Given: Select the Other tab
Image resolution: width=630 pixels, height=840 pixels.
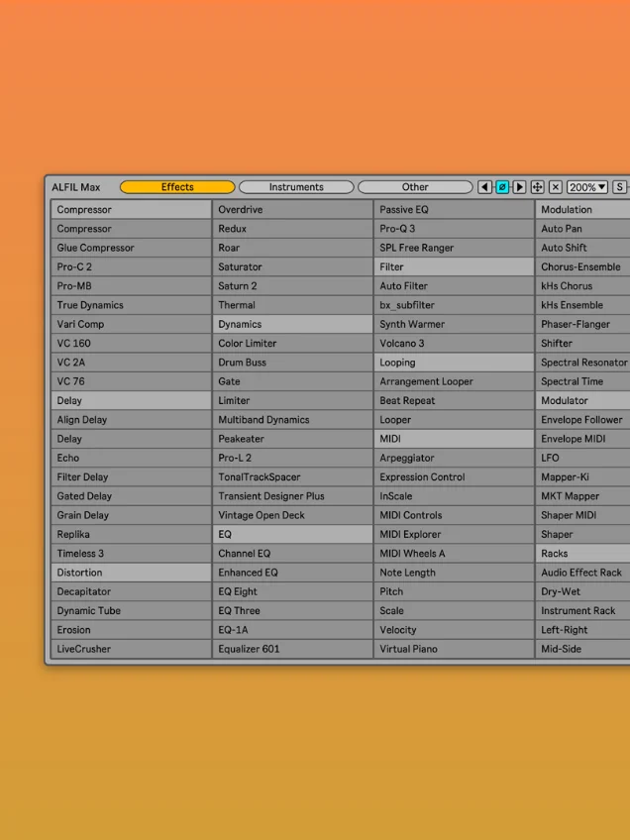Looking at the screenshot, I should [x=415, y=187].
